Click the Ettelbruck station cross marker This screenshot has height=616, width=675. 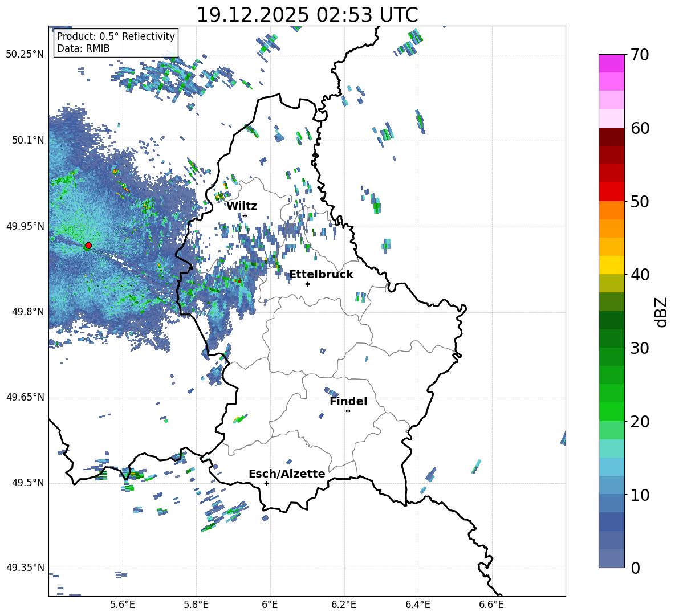pyautogui.click(x=307, y=284)
